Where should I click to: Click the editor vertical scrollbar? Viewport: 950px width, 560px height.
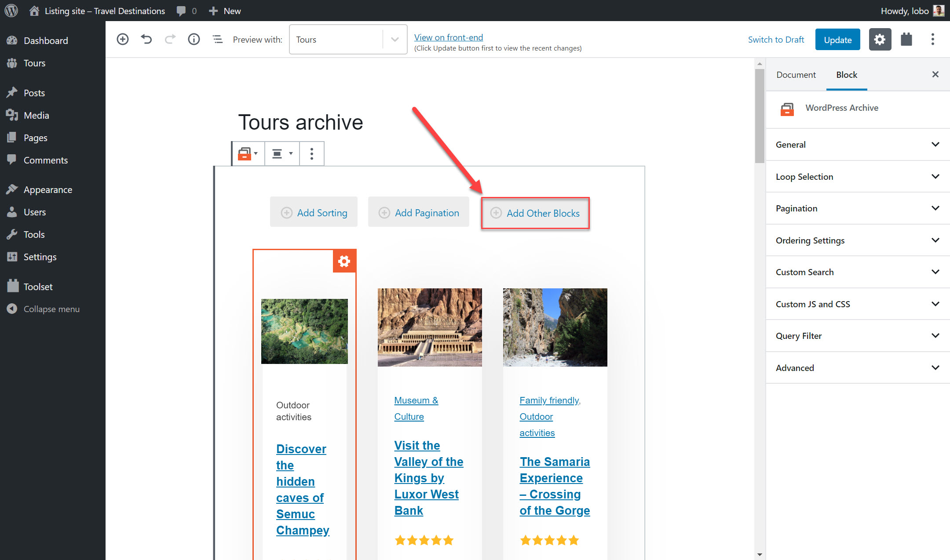coord(760,116)
